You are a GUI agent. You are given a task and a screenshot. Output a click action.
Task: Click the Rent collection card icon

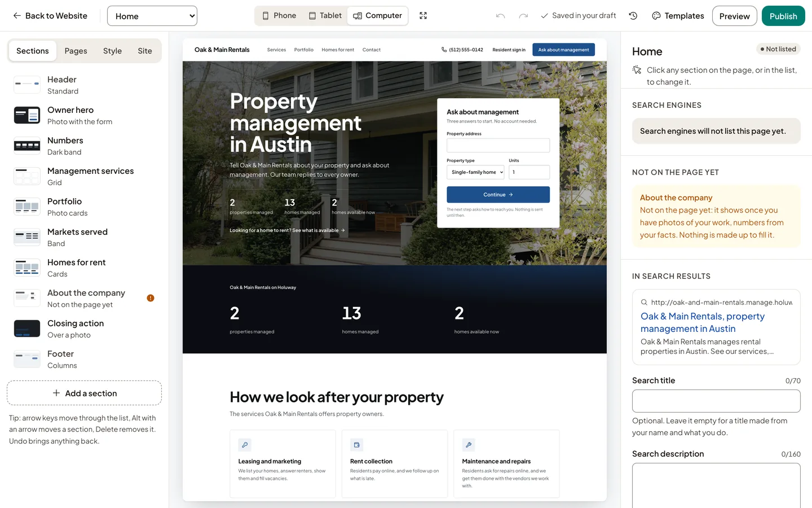tap(356, 445)
